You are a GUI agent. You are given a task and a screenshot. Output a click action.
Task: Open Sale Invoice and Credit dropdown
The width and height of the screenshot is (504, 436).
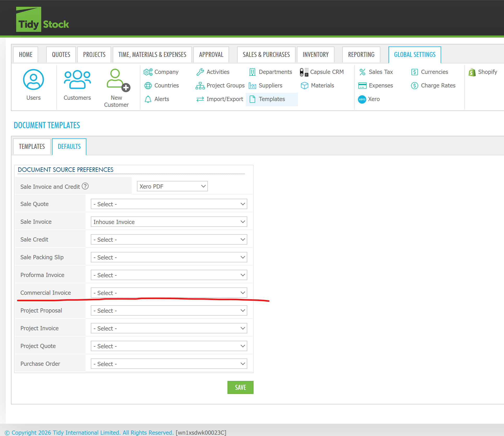tap(172, 186)
